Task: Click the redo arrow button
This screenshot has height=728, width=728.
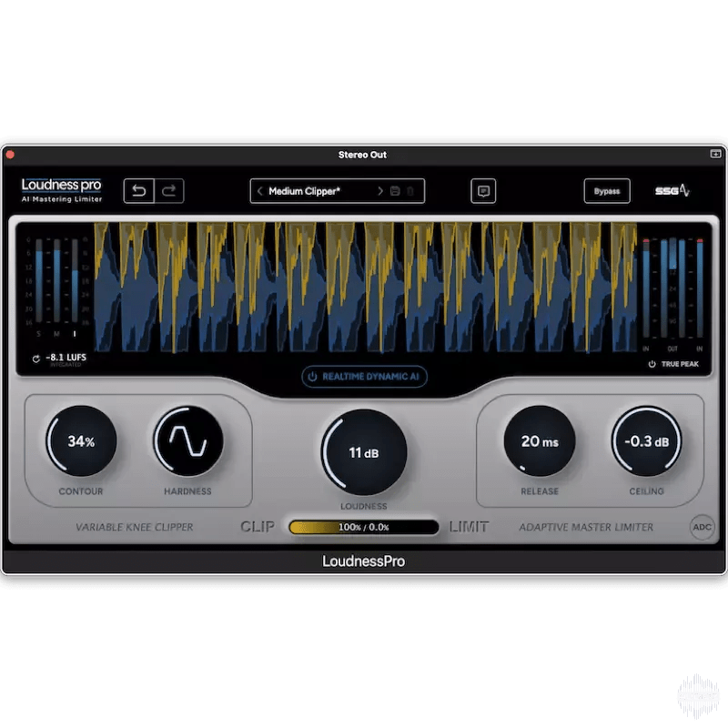Action: 169,191
